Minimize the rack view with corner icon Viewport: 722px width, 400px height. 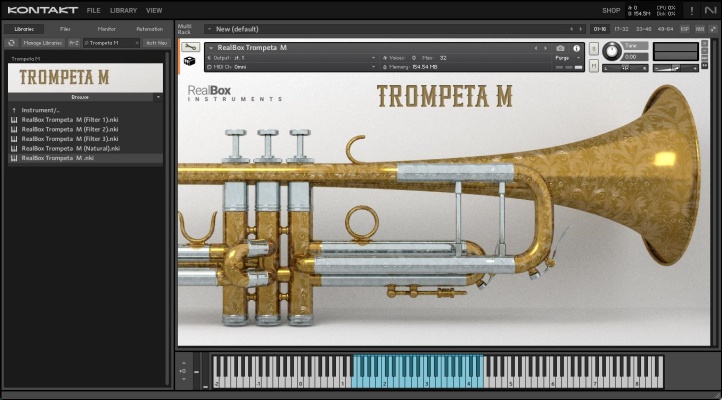point(713,29)
